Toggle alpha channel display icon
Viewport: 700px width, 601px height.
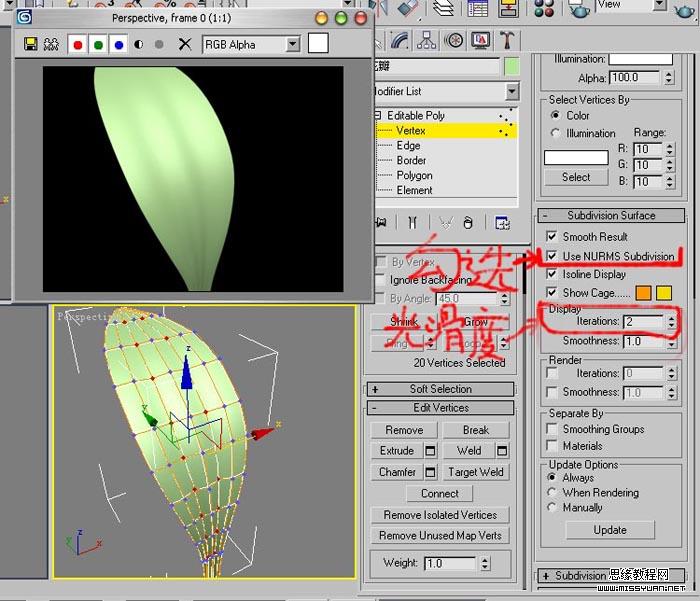pyautogui.click(x=139, y=44)
